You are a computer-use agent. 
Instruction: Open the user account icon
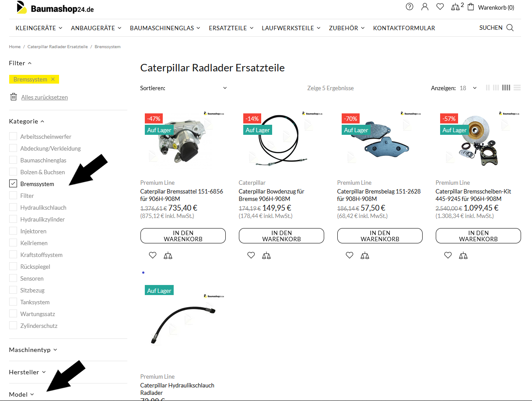click(425, 7)
